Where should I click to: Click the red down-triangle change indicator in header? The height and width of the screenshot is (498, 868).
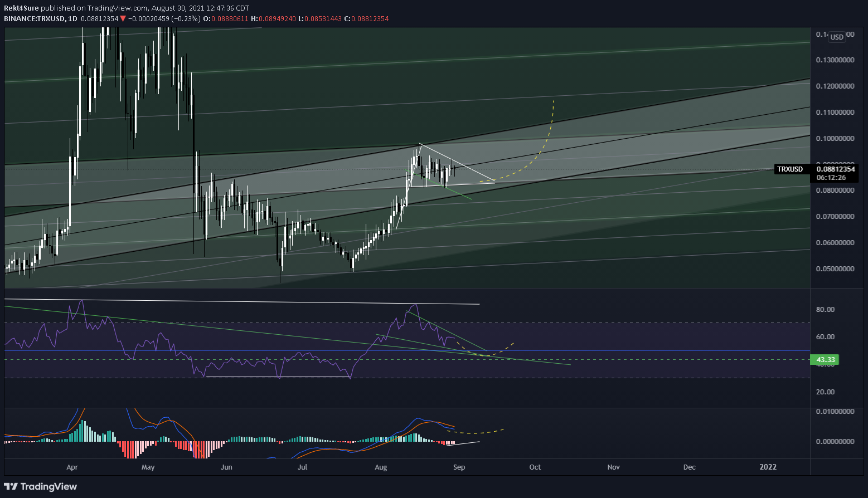tap(123, 18)
